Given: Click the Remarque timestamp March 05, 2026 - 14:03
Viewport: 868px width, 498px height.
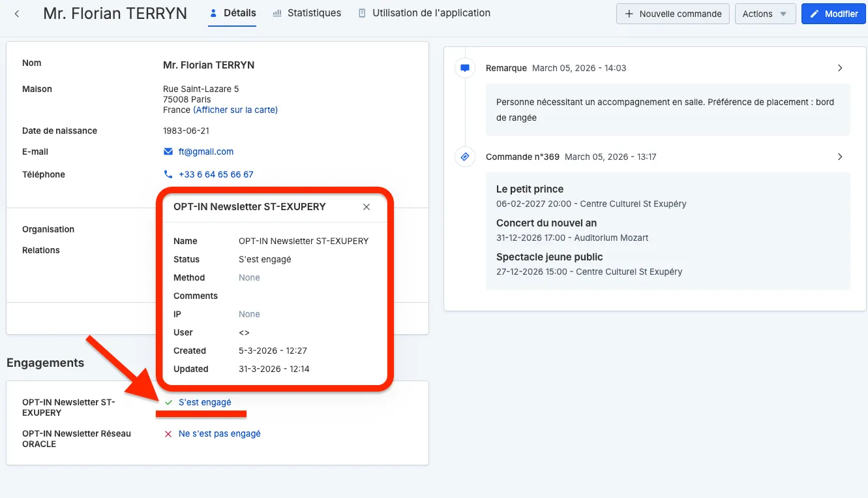Looking at the screenshot, I should pos(579,68).
